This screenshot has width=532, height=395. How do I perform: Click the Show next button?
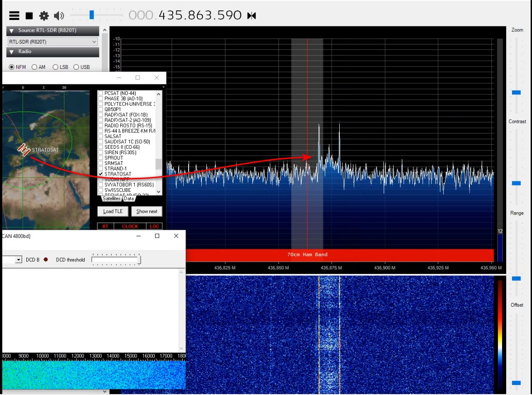click(x=146, y=211)
